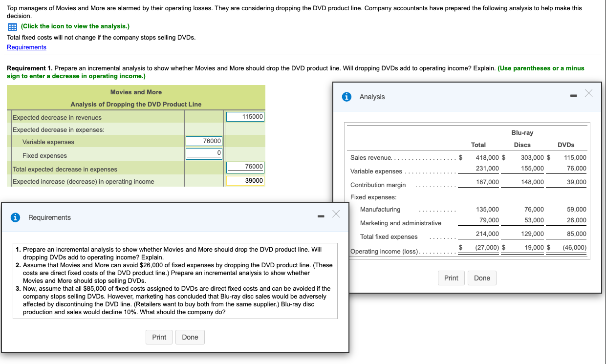Click the 'DVDs' column header in Analysis
606x364 pixels.
566,145
